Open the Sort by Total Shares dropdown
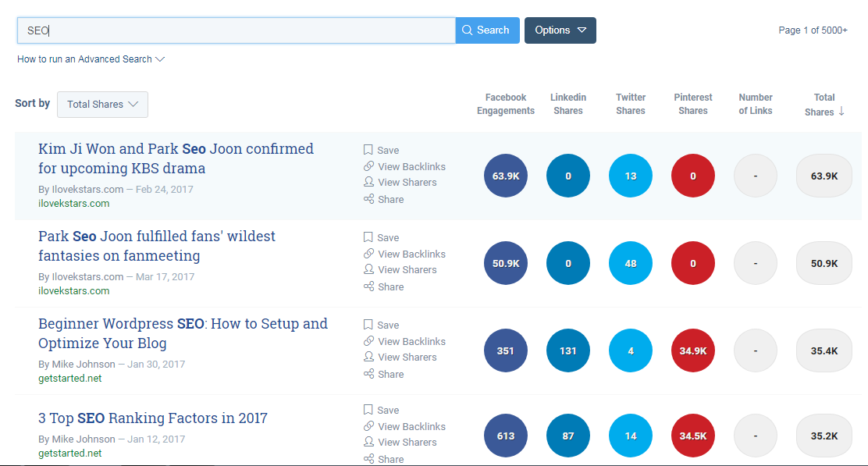The width and height of the screenshot is (868, 466). [102, 104]
